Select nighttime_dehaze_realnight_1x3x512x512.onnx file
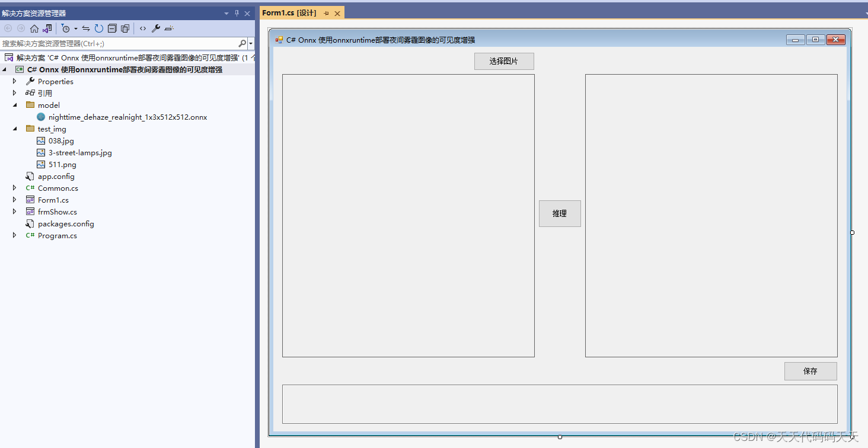 click(x=128, y=117)
